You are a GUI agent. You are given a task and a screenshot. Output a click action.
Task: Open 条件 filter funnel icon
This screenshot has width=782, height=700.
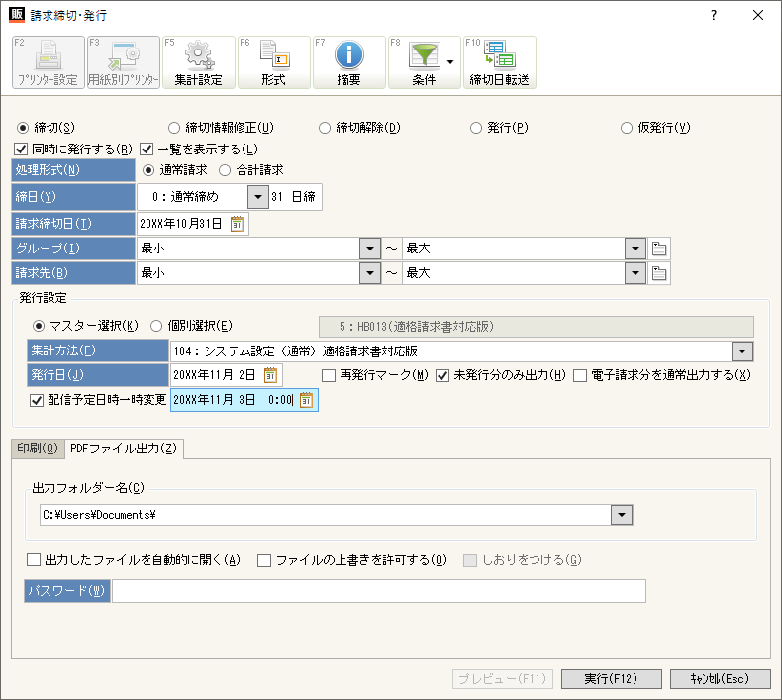[424, 54]
